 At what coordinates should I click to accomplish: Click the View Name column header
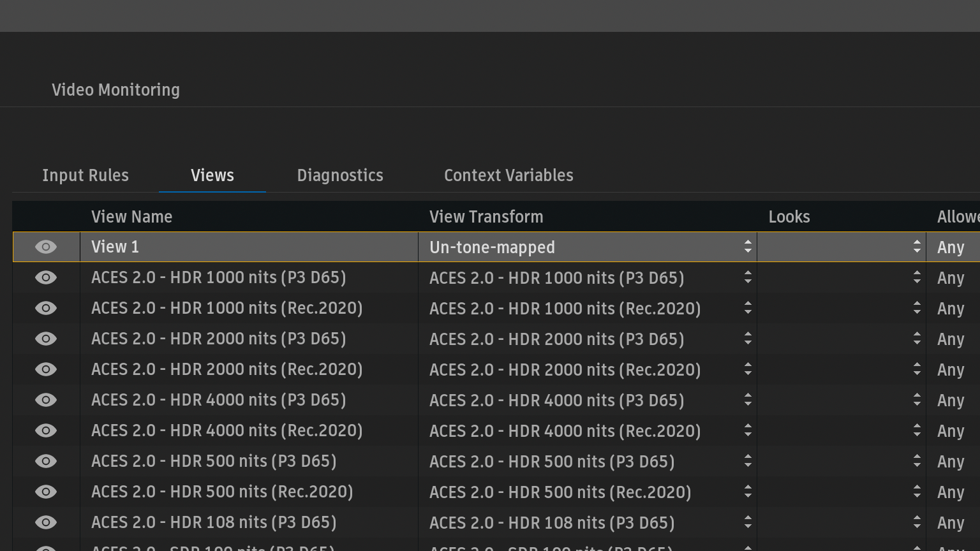[x=131, y=217]
